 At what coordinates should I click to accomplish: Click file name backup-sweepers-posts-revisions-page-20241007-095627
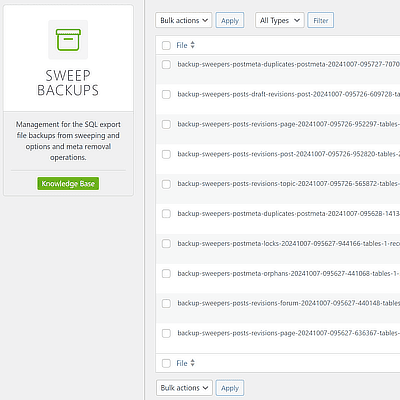point(289,333)
